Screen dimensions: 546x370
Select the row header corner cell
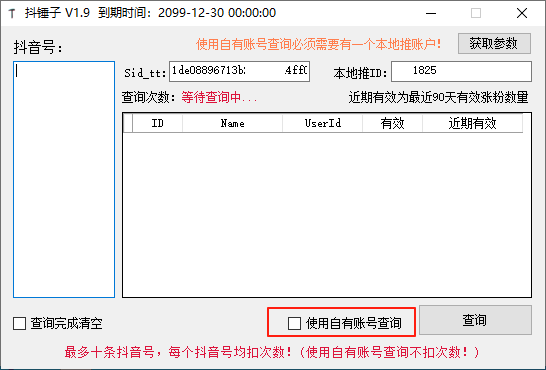pos(128,123)
